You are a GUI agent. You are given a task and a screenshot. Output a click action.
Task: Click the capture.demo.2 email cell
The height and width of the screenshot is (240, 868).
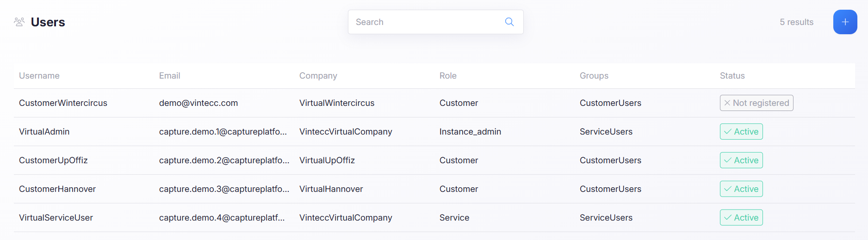point(224,160)
